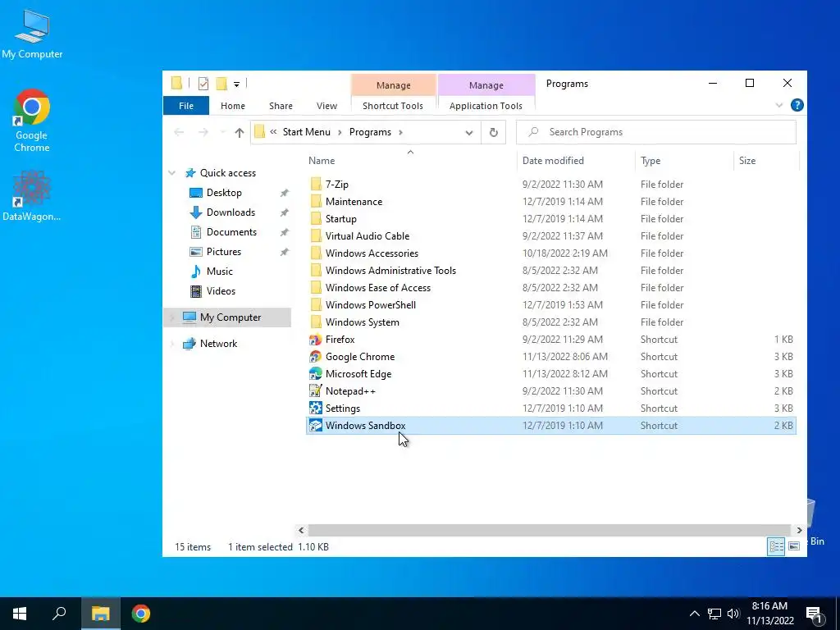
Task: Click the volume speaker tray icon
Action: (x=733, y=614)
